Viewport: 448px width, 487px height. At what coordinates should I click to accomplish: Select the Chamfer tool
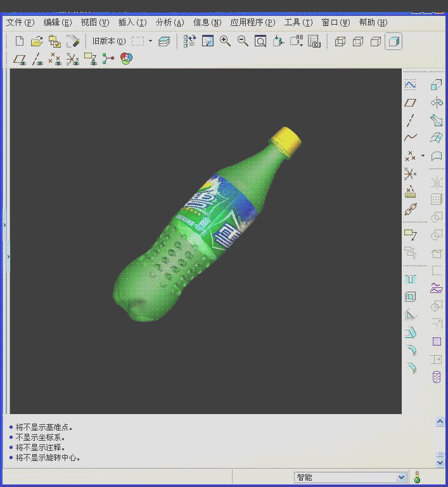[x=412, y=368]
